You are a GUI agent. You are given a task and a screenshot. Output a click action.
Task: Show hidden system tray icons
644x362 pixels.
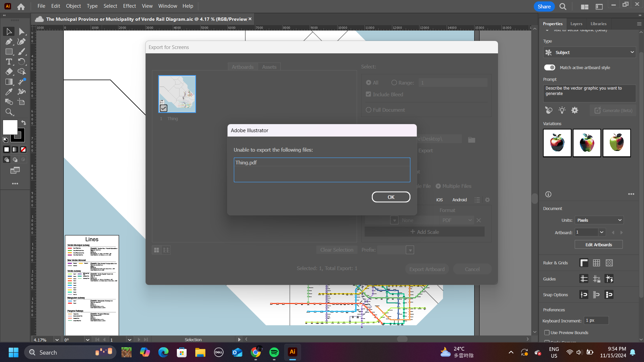(511, 352)
